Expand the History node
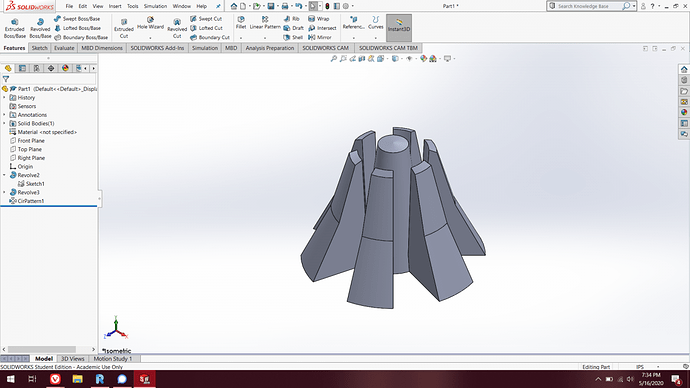The image size is (690, 388). point(4,98)
